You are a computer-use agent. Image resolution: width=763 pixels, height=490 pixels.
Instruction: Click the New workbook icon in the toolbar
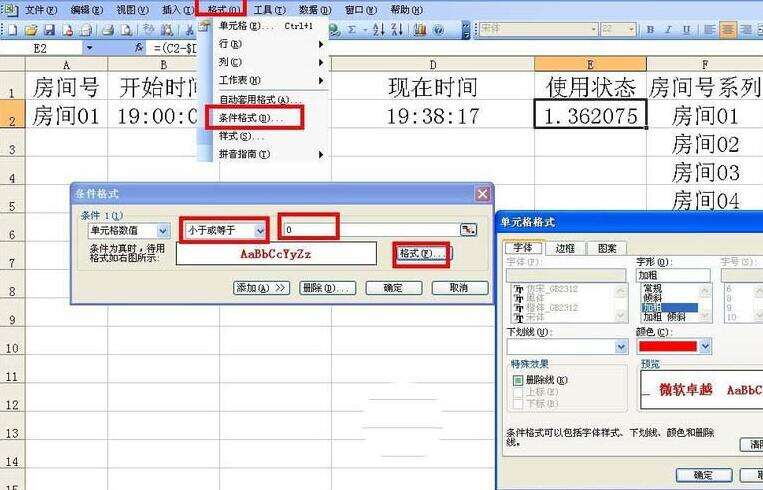12,30
